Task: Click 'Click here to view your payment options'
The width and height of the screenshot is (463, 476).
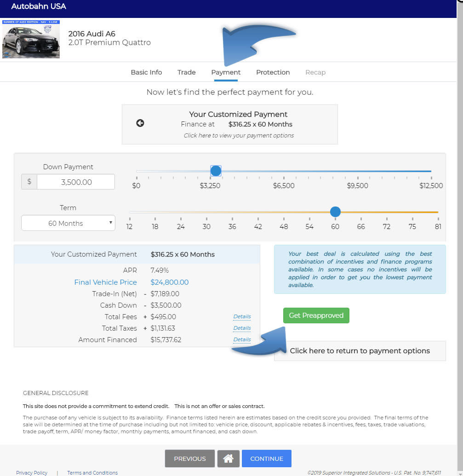Action: [239, 135]
